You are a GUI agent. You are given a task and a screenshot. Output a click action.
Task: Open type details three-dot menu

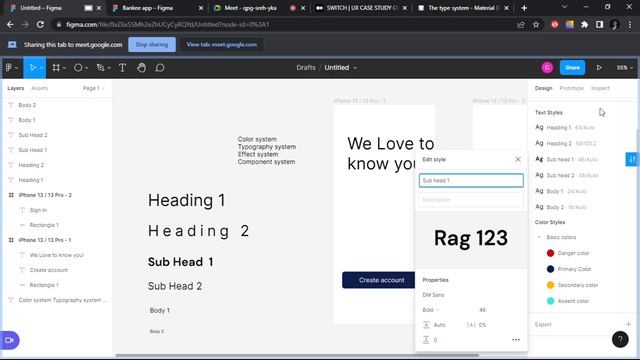(x=516, y=340)
